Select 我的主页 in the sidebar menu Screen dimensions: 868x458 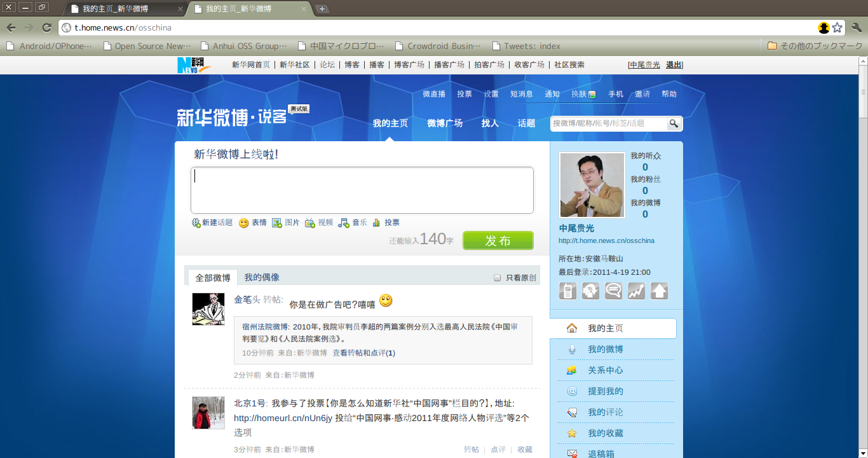[x=613, y=328]
